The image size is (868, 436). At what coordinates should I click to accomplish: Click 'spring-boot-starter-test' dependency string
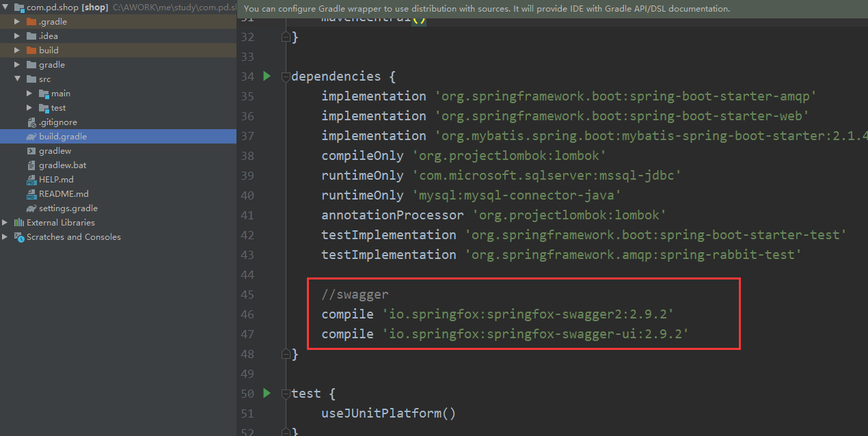coord(656,234)
